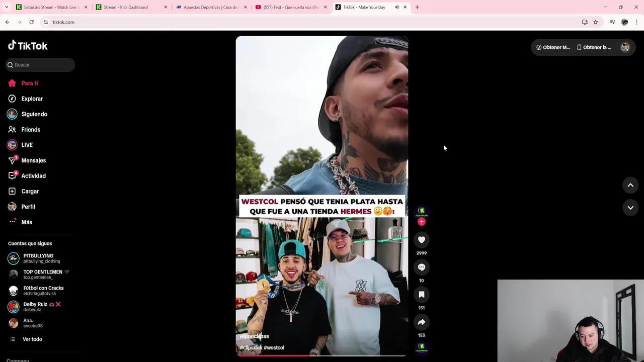The height and width of the screenshot is (362, 644).
Task: Open tab search dropdown arrow
Action: tap(7, 7)
